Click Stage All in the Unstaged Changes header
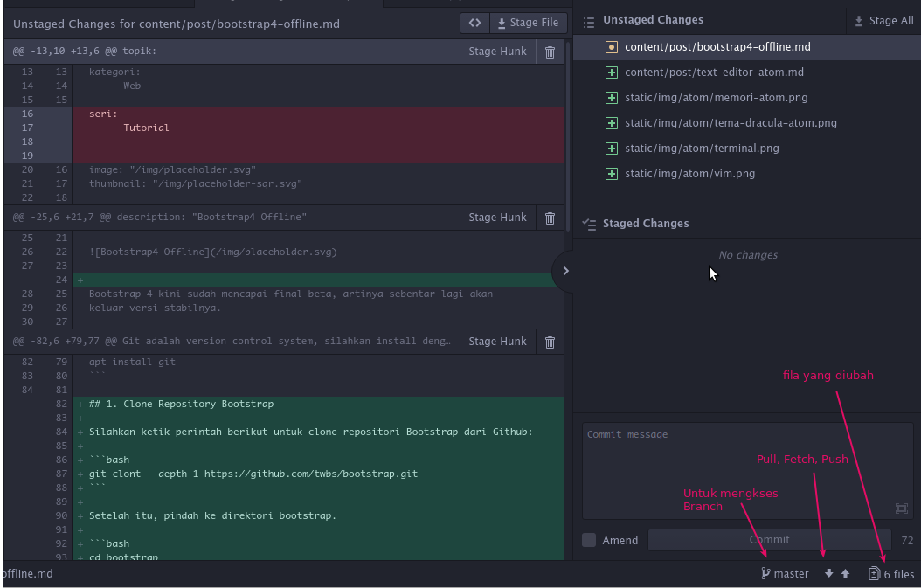The height and width of the screenshot is (588, 921). point(883,19)
